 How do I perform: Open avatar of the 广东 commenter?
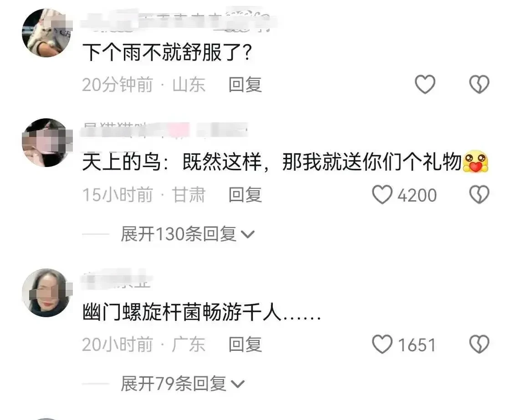pyautogui.click(x=46, y=293)
